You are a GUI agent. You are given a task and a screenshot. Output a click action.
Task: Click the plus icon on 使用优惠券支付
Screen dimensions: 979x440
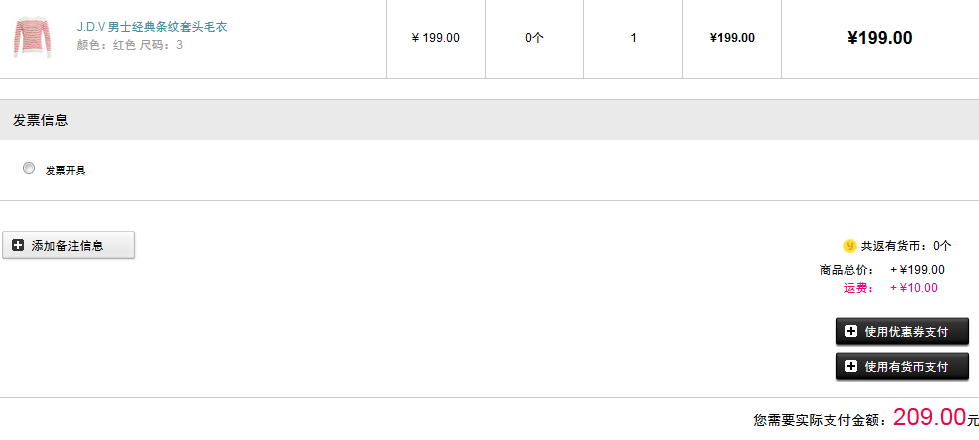click(x=851, y=331)
